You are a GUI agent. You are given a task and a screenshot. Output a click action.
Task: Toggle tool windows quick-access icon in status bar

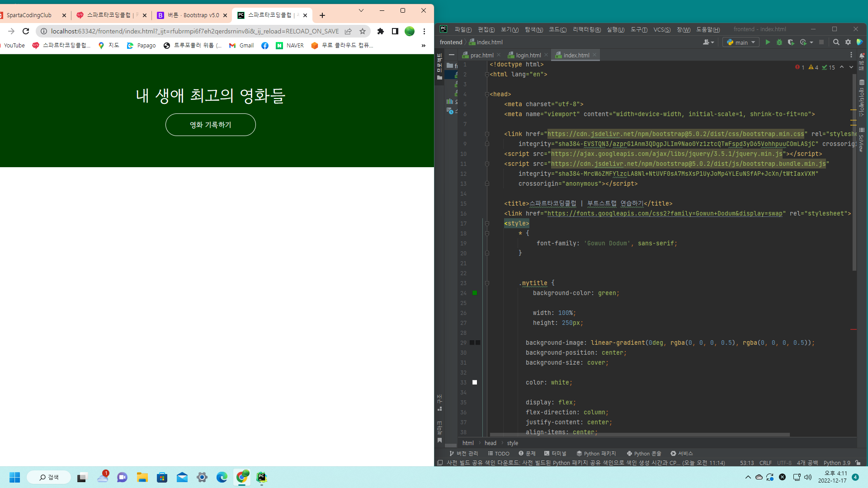440,463
